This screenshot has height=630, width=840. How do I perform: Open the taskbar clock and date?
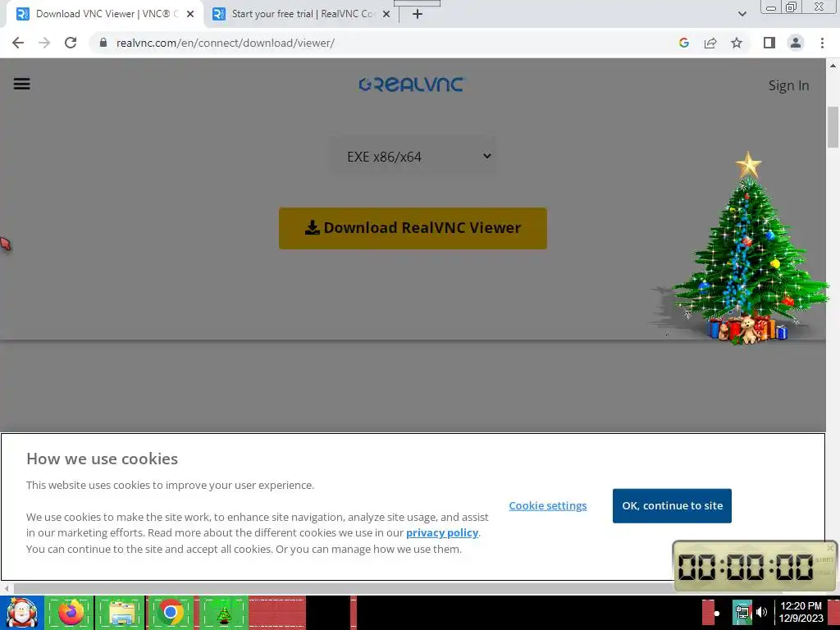click(x=801, y=613)
